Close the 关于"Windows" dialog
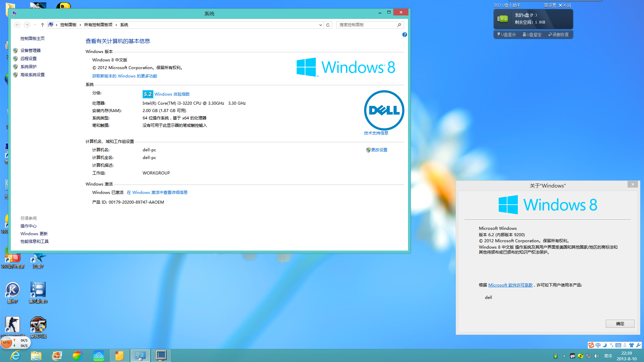This screenshot has height=362, width=644. pyautogui.click(x=633, y=184)
